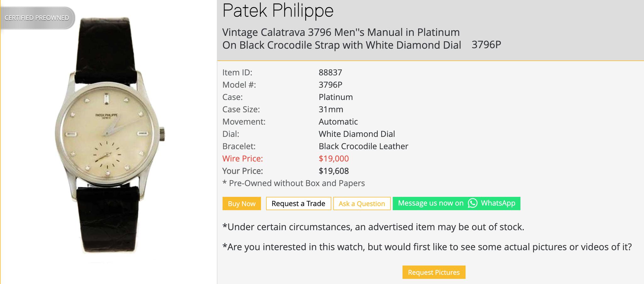Screen dimensions: 644x284
Task: Click the Message us now on text
Action: tap(430, 203)
